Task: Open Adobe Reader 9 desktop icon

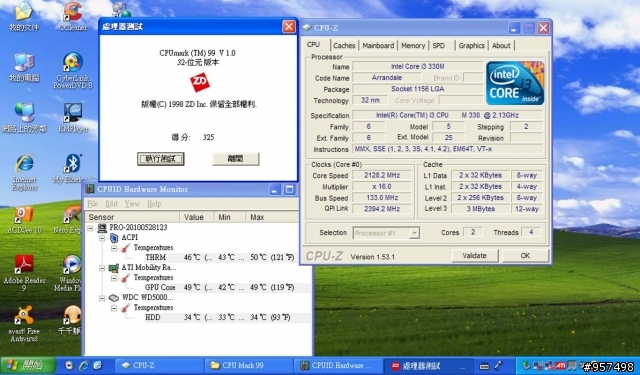Action: (24, 273)
